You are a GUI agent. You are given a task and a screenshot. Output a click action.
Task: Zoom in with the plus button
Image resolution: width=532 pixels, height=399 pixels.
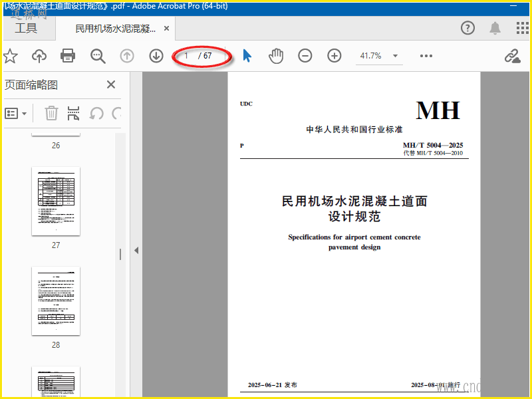point(334,56)
